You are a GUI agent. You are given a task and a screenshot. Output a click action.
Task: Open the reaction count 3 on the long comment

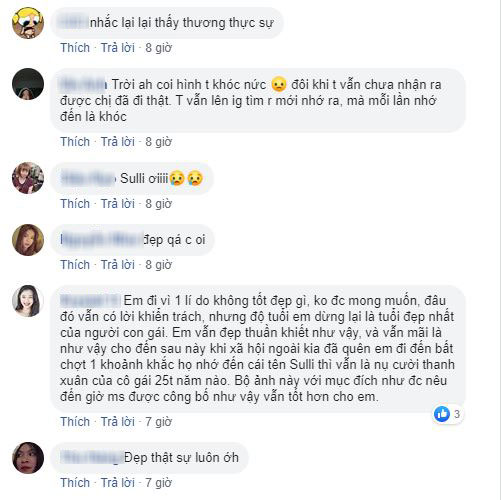pyautogui.click(x=457, y=414)
